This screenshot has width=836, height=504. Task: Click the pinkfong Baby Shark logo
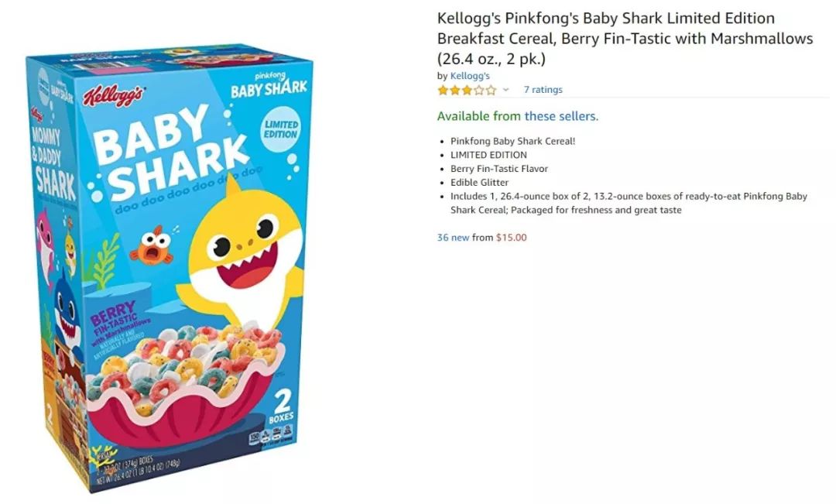pyautogui.click(x=269, y=85)
